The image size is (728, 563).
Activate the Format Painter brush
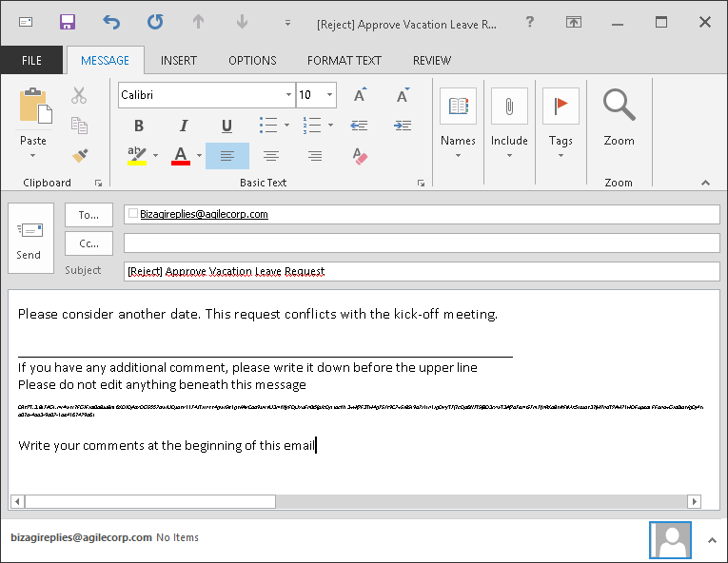[x=80, y=155]
